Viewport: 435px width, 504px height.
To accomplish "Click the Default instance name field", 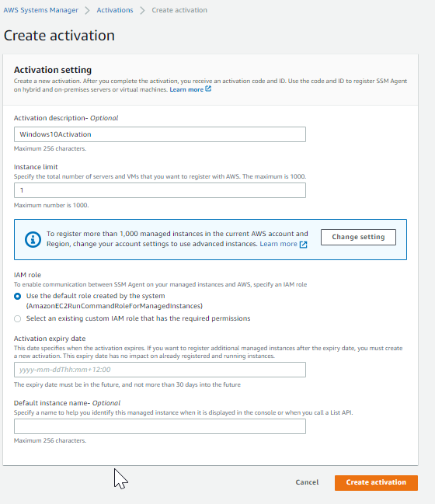I will 160,426.
